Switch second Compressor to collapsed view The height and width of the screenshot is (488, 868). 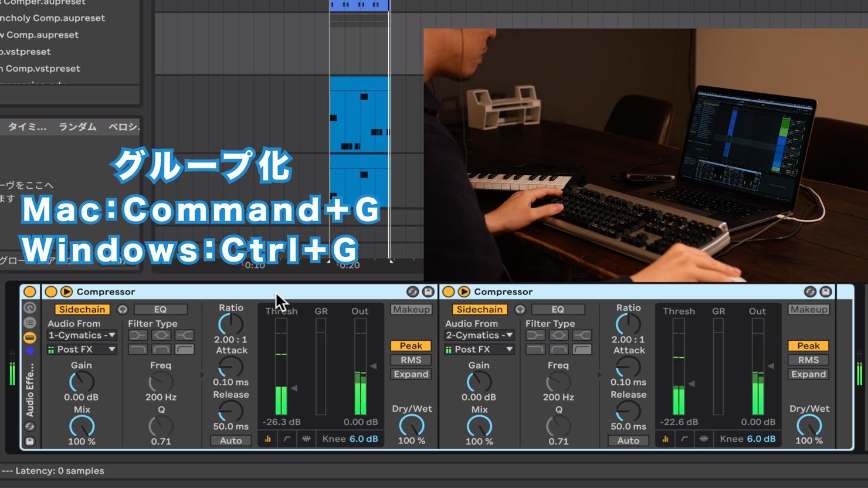click(666, 439)
